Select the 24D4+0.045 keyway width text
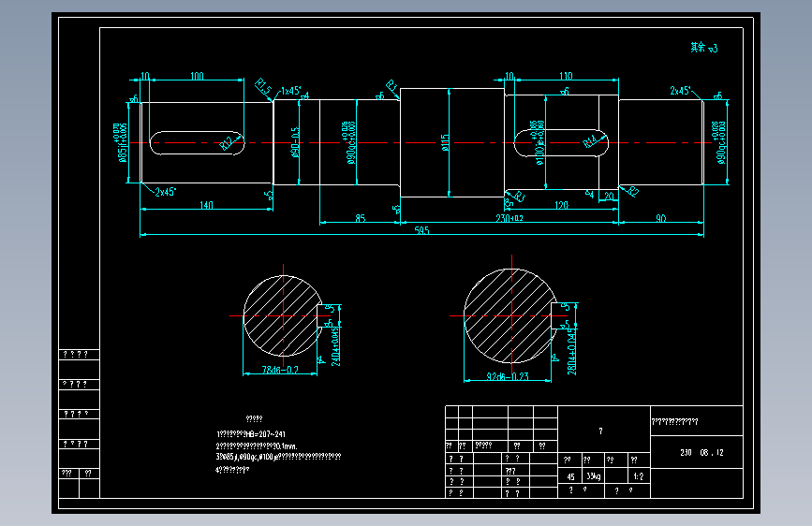This screenshot has height=526, width=812. click(335, 346)
